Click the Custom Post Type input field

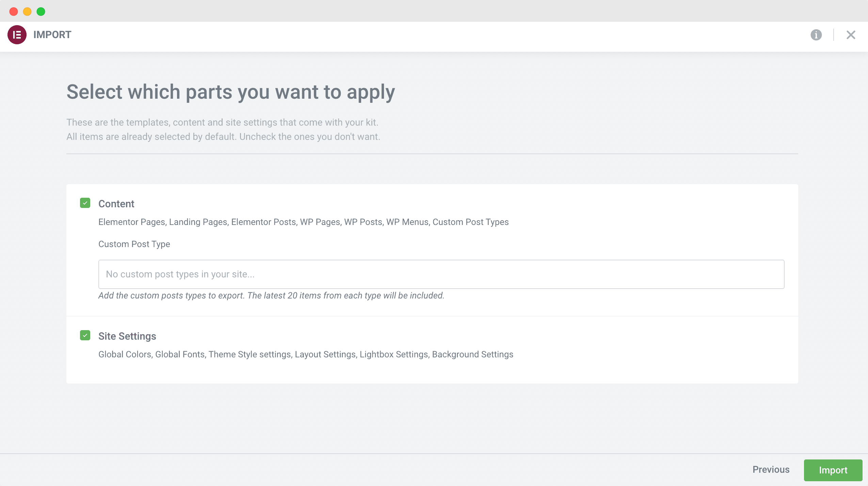point(441,274)
